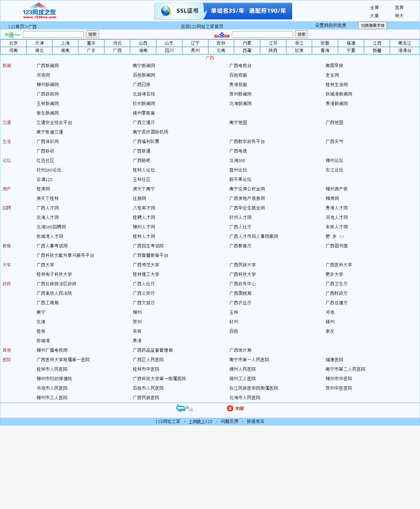Open 设置颜色和宽度 settings
Screen dimensions: 420x509
331,25
